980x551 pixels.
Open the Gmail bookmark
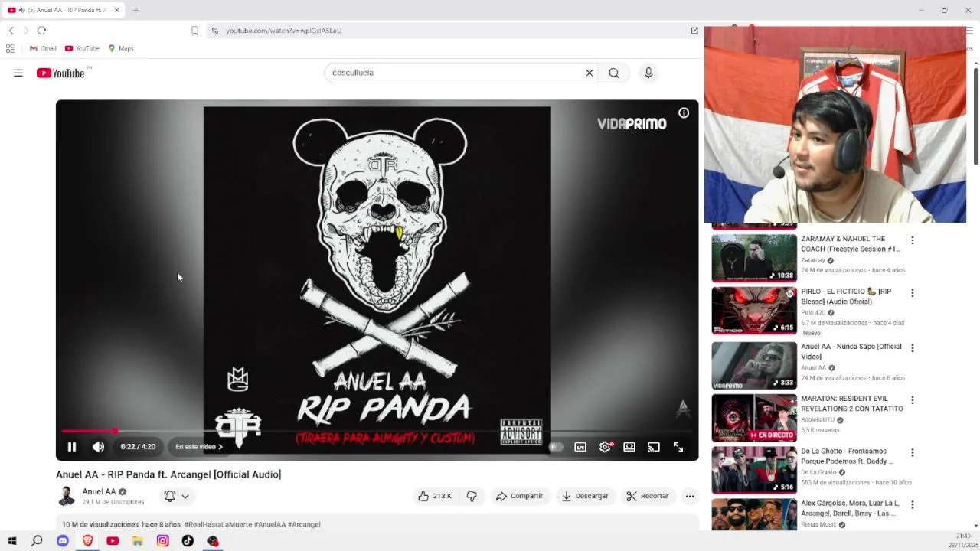coord(43,48)
